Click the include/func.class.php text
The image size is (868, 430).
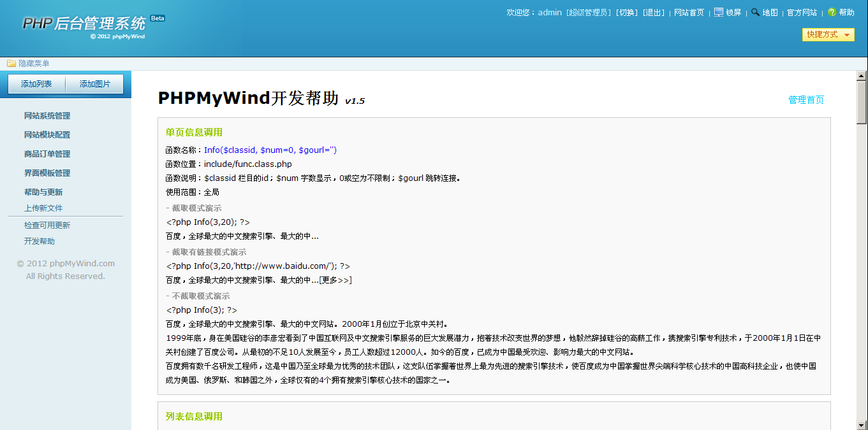[x=248, y=164]
